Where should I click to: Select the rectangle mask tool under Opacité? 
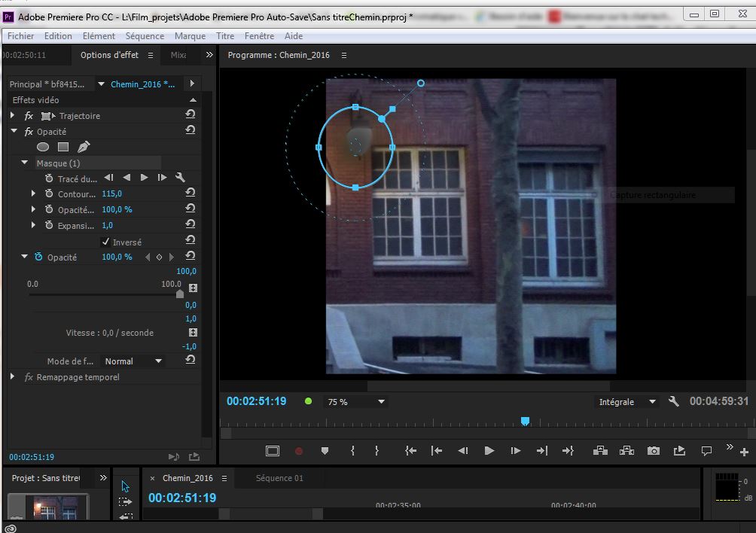[x=63, y=148]
